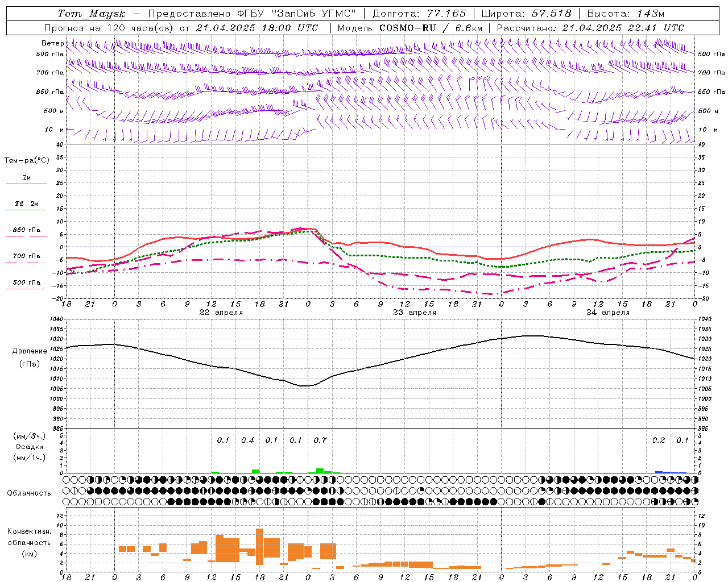
Task: Click the 0.4 precipitation amount value
Action: [x=247, y=440]
